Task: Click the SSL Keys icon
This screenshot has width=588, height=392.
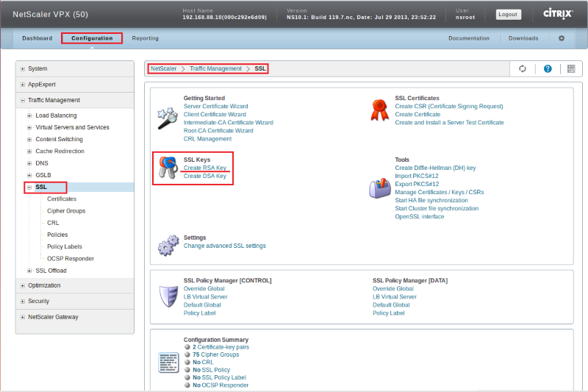Action: coord(168,167)
